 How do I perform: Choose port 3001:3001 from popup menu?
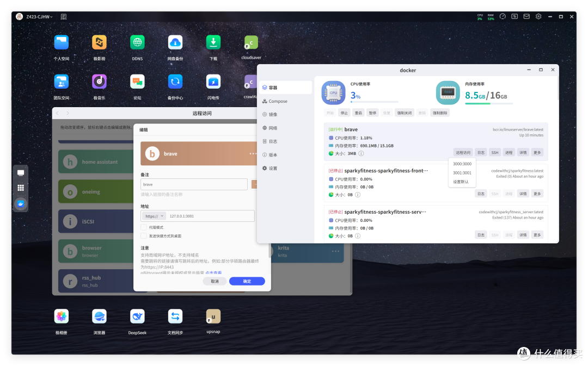point(462,173)
